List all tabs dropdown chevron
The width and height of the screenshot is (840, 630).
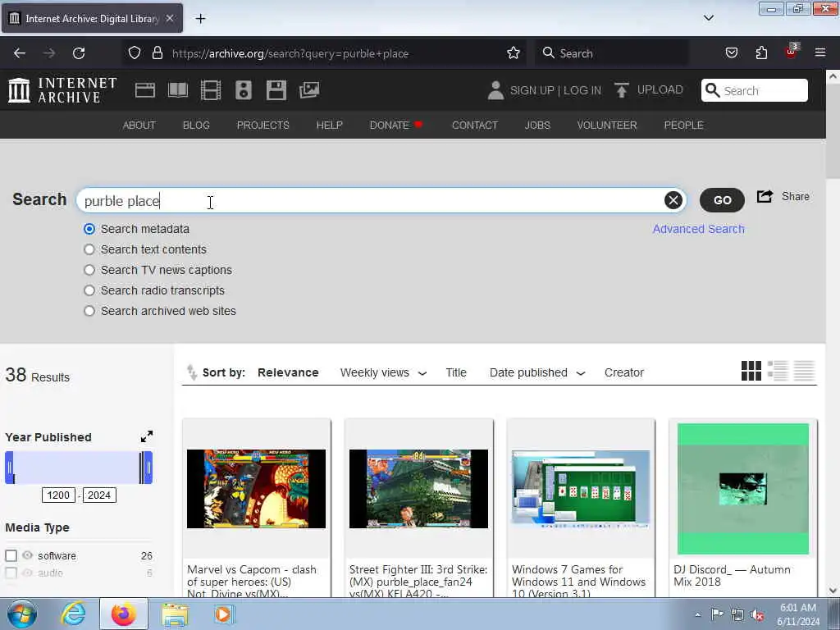coord(709,18)
